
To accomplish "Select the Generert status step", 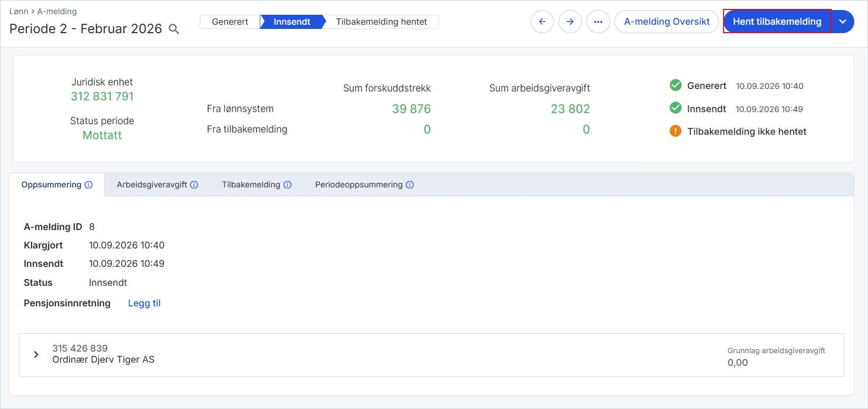I will (x=230, y=22).
